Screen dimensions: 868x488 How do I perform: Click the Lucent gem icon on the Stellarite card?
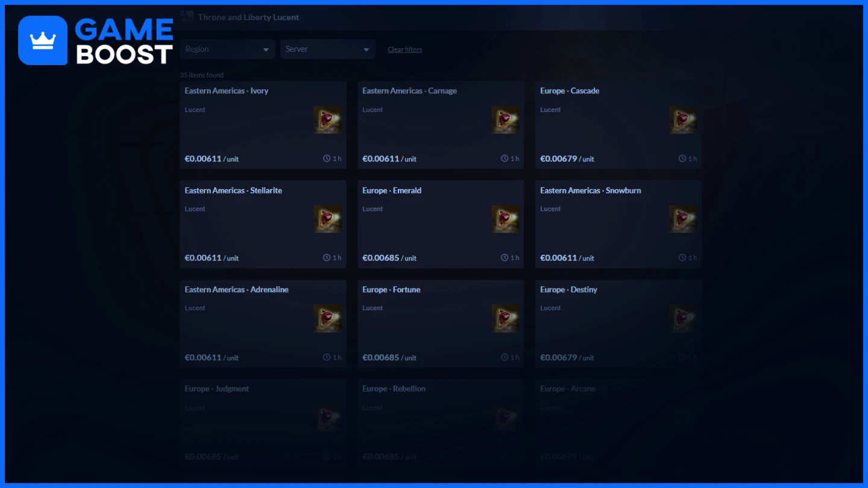(x=327, y=219)
